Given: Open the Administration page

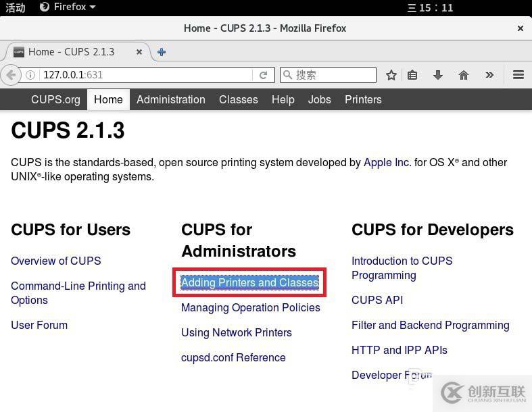Looking at the screenshot, I should click(170, 100).
